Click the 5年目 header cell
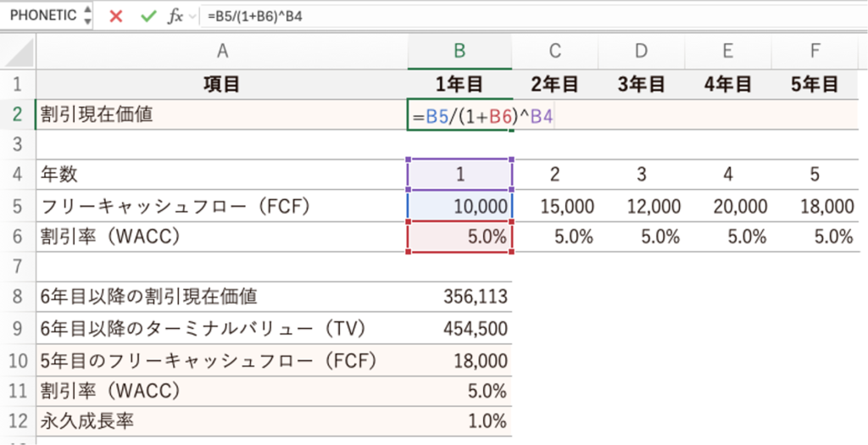This screenshot has width=868, height=445. tap(815, 84)
